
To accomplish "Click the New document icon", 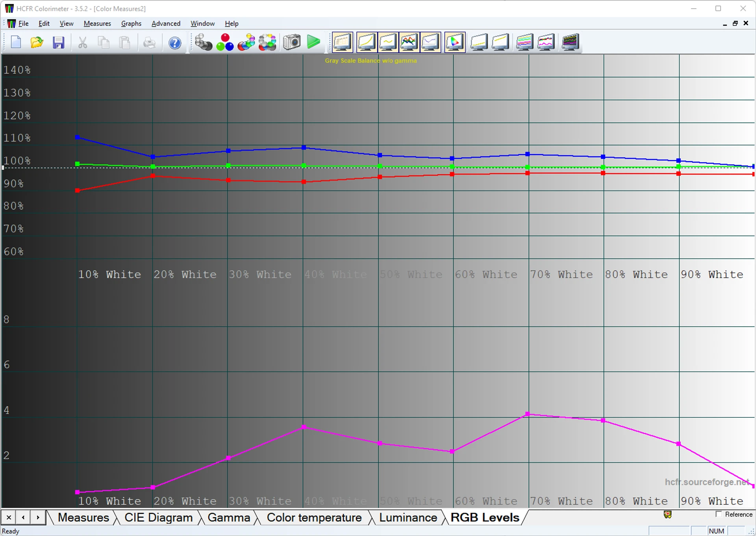I will pos(16,42).
